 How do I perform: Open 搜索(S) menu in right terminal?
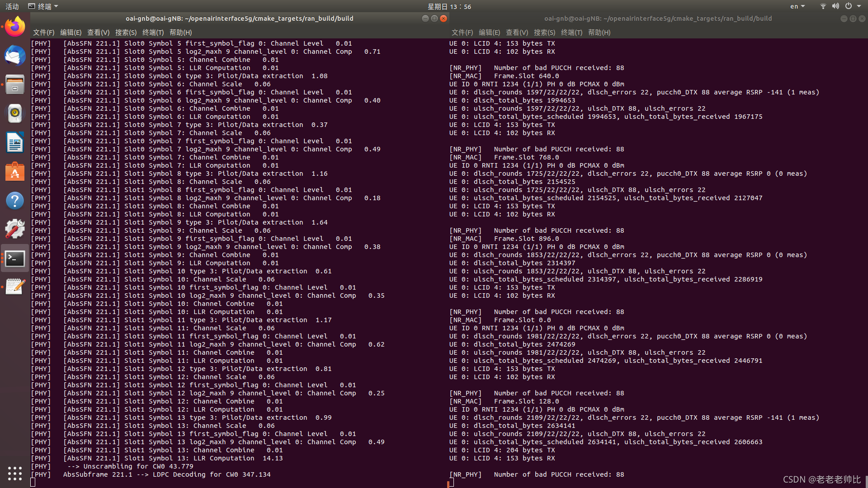tap(544, 33)
